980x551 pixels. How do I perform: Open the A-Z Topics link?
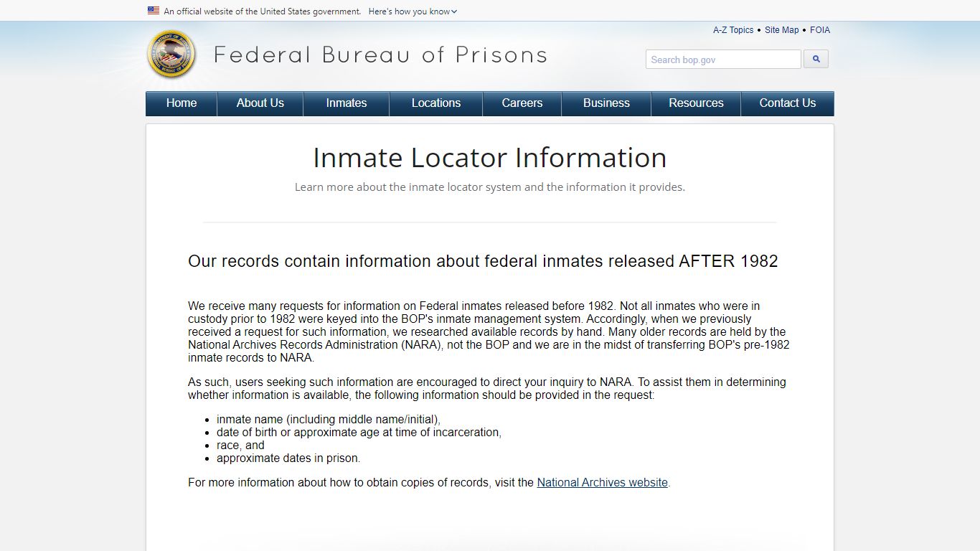pyautogui.click(x=733, y=30)
